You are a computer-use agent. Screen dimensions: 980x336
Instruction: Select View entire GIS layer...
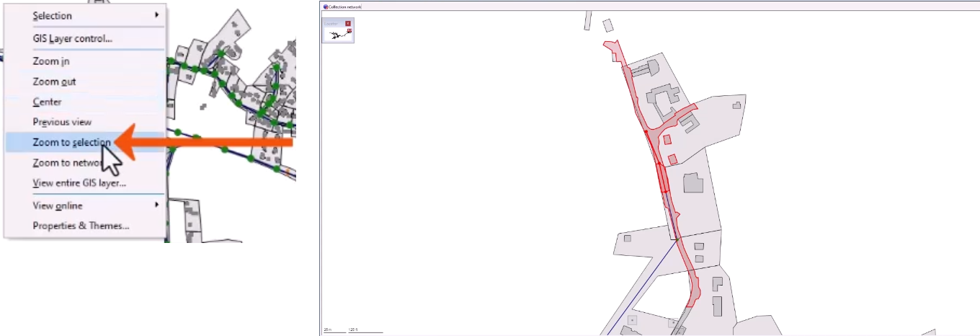click(x=85, y=182)
